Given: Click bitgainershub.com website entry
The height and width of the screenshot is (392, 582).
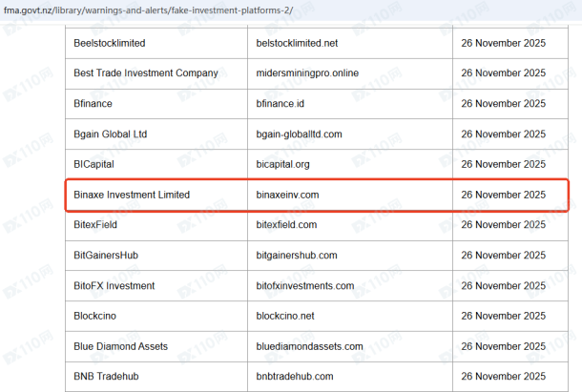Looking at the screenshot, I should (297, 256).
